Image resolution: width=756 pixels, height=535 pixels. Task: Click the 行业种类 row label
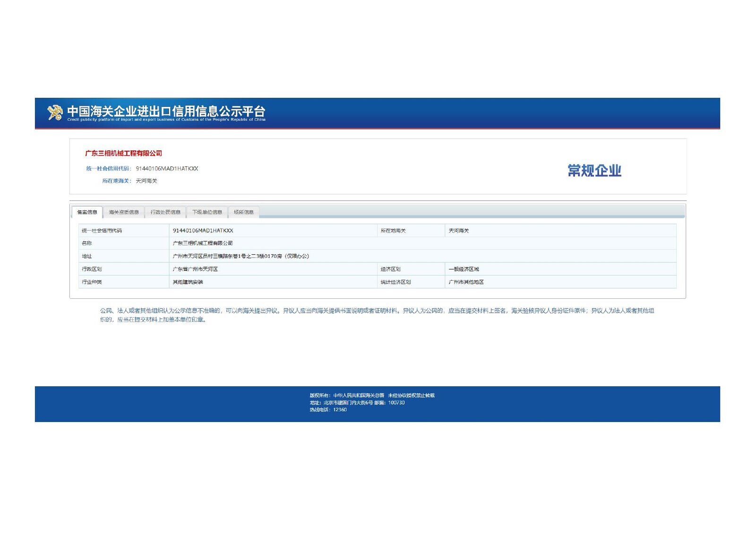point(92,282)
